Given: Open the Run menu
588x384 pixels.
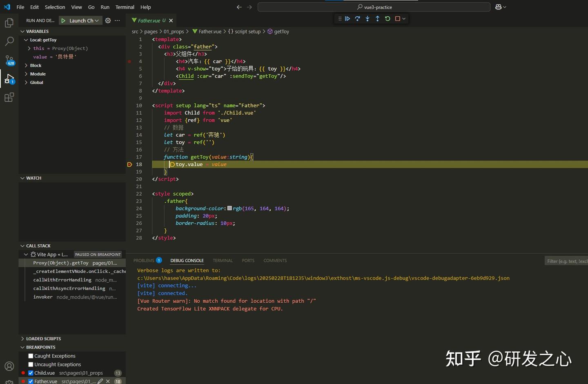Looking at the screenshot, I should 105,7.
